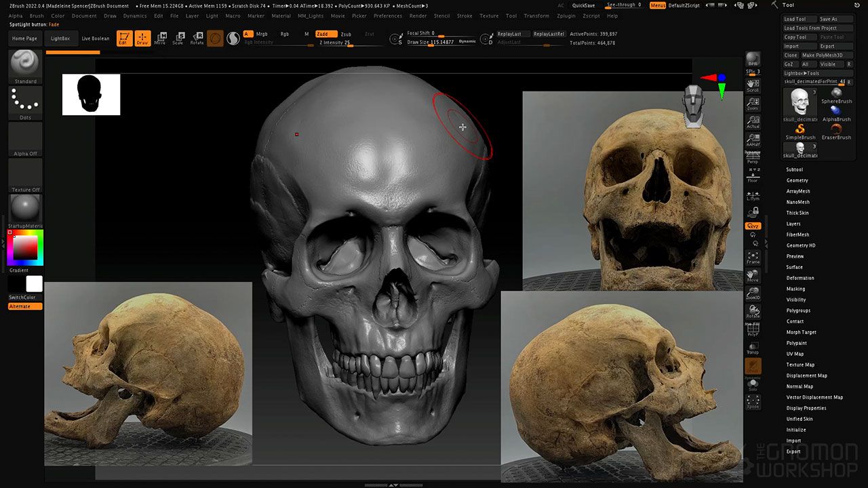Select the SimpleBrush tool icon
This screenshot has height=488, width=868.
tap(800, 130)
